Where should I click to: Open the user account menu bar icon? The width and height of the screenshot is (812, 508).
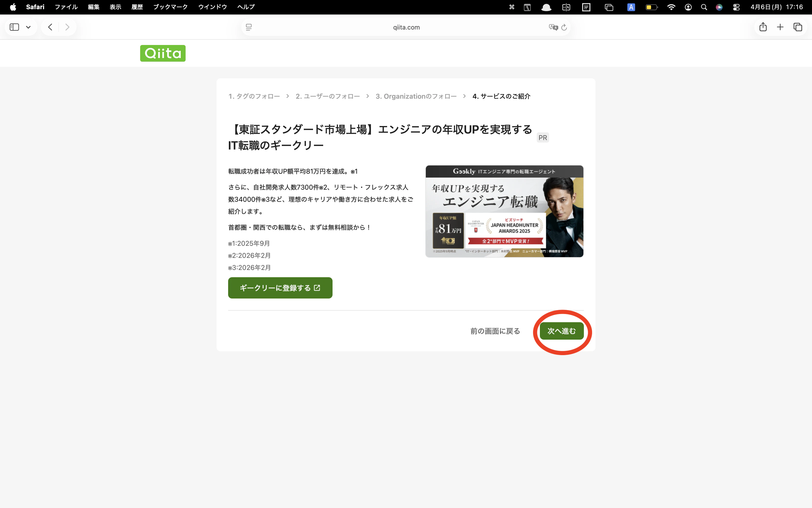click(688, 7)
